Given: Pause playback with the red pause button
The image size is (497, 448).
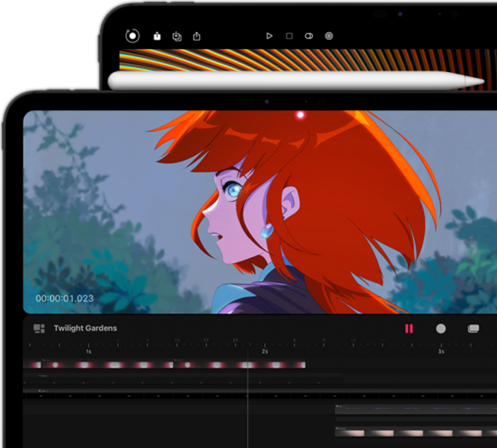Looking at the screenshot, I should (409, 329).
